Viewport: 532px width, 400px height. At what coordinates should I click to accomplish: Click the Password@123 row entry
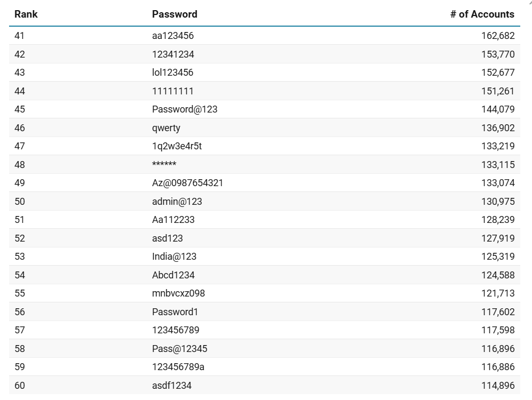pos(185,109)
